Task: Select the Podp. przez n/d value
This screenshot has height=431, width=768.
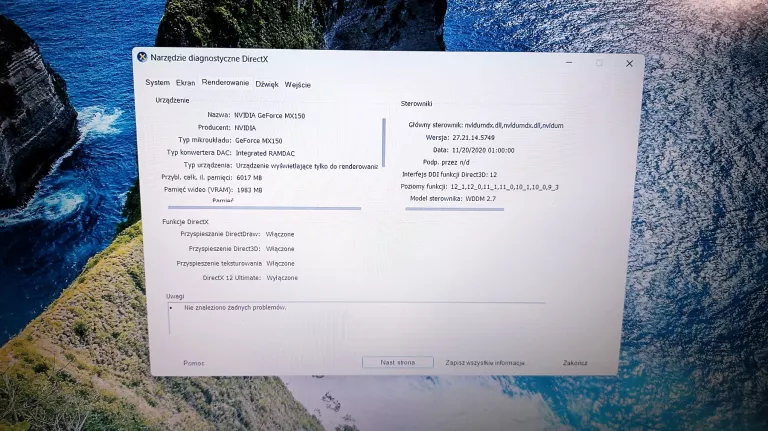Action: tap(464, 162)
